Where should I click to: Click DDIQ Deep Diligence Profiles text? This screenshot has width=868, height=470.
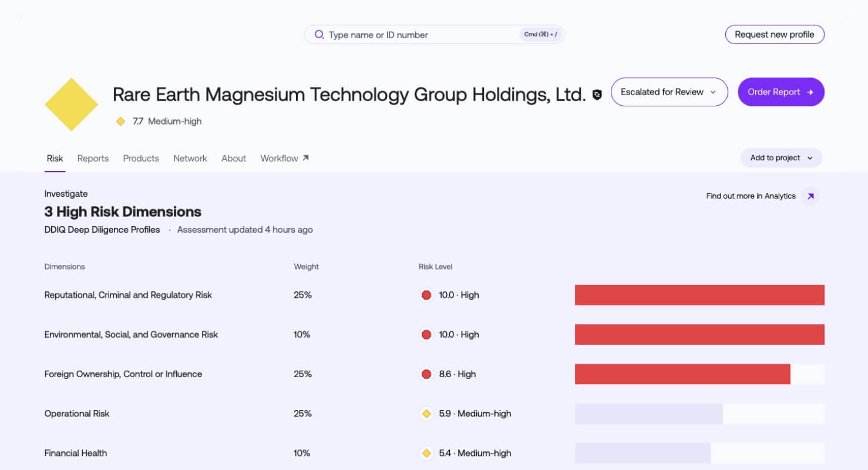(x=102, y=230)
